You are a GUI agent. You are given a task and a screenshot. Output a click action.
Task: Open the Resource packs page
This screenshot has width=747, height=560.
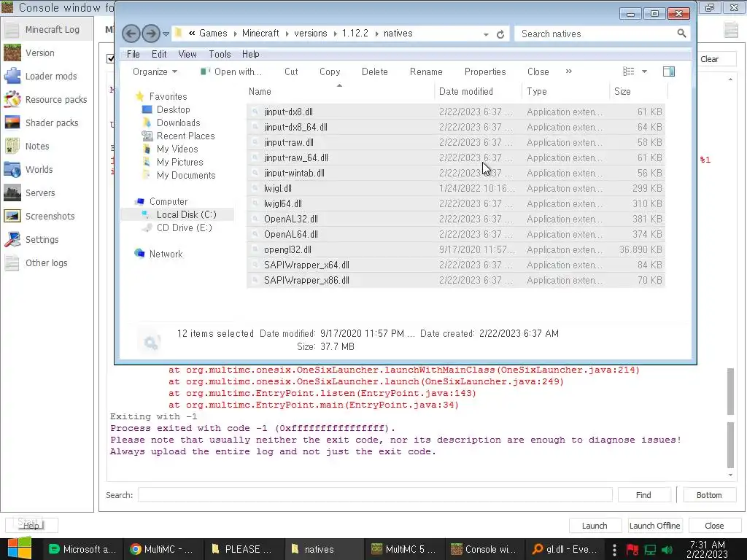pos(47,99)
